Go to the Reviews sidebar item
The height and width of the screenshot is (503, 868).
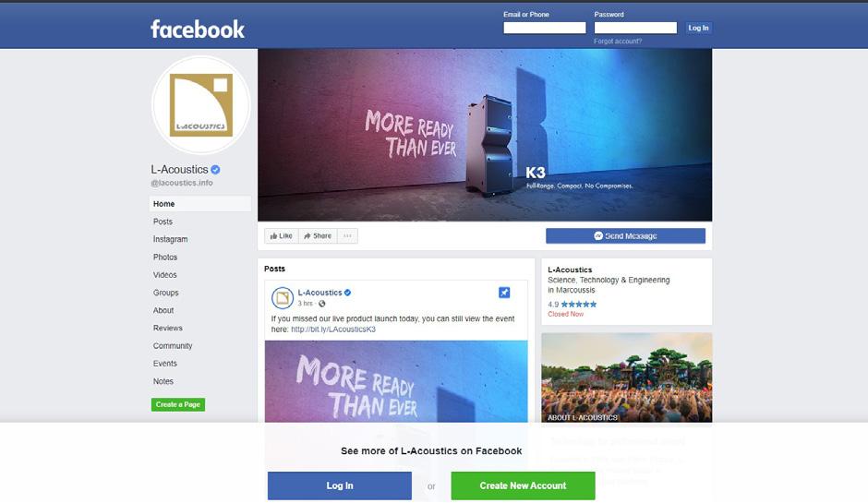pos(168,329)
